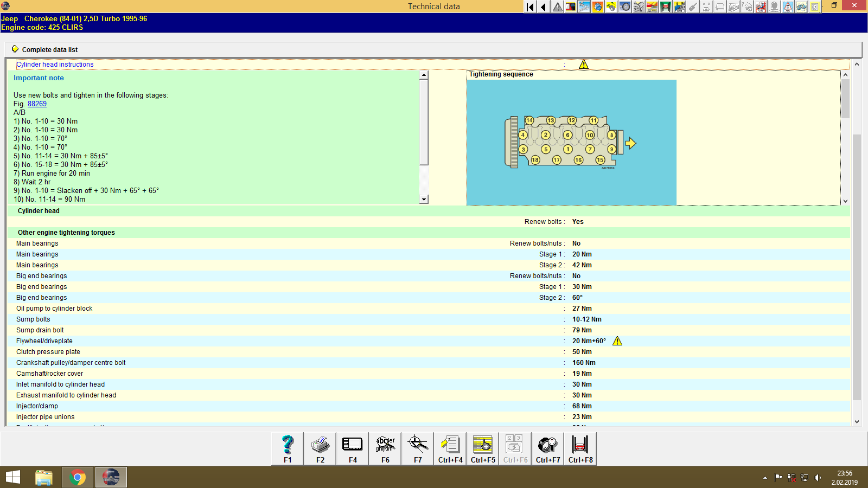This screenshot has width=868, height=488.
Task: Open Help using the F1 question mark icon
Action: [287, 448]
